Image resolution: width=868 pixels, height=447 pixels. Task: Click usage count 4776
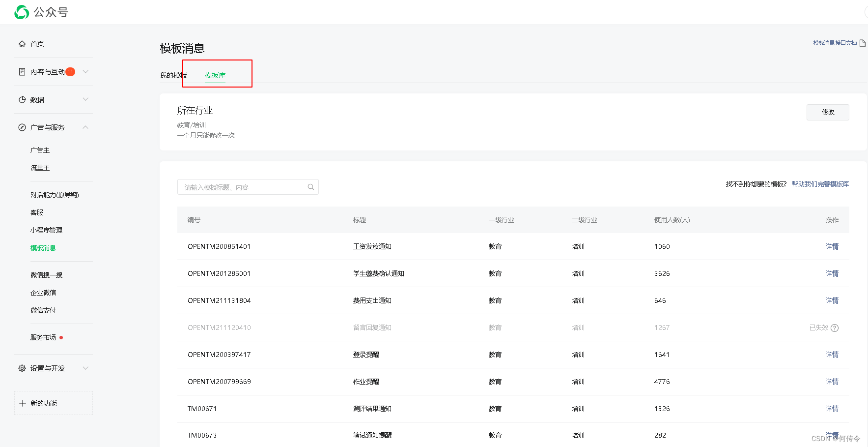point(662,382)
